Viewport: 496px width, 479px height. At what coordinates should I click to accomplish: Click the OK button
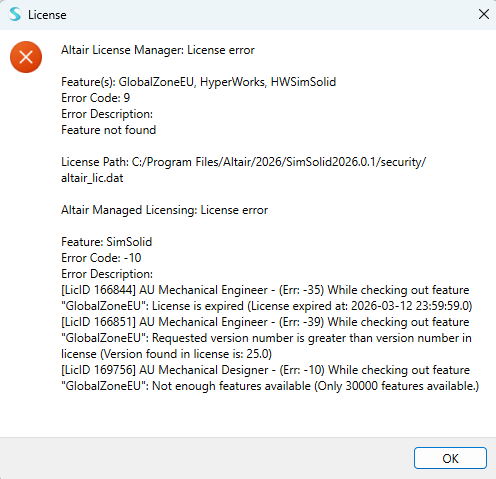coord(450,458)
